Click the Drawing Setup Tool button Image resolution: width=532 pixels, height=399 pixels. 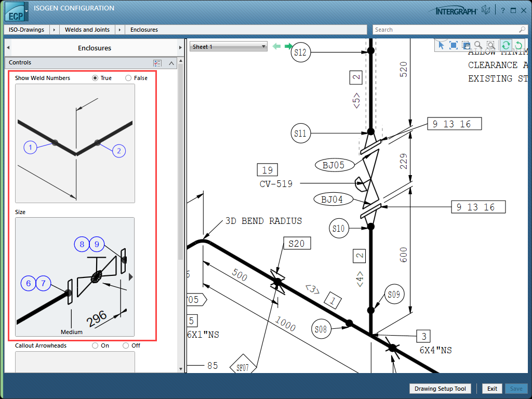(441, 389)
